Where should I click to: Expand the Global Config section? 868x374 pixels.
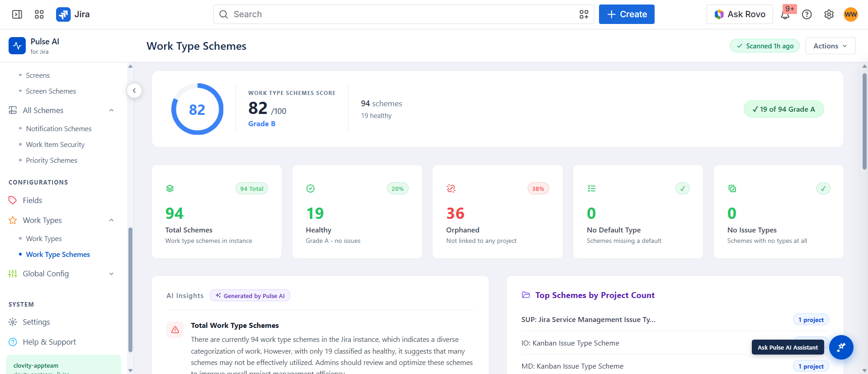(x=111, y=274)
